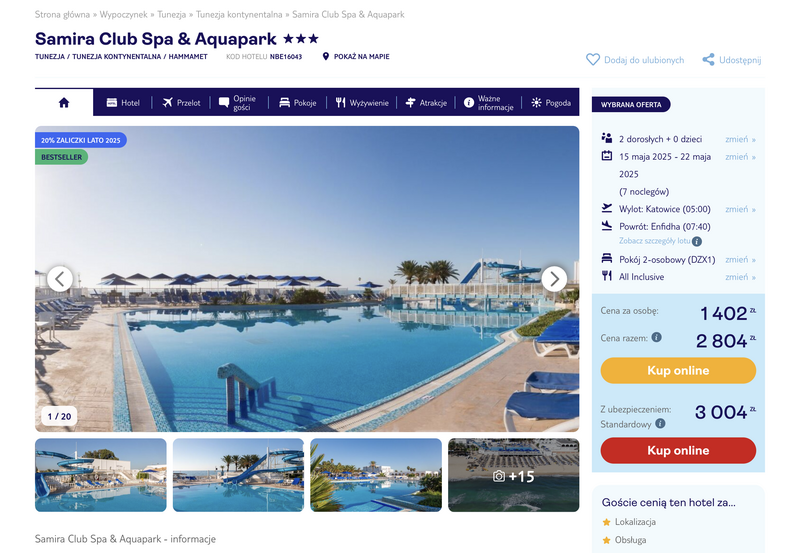Go to previous photo with left arrow
The height and width of the screenshot is (553, 800).
tap(60, 279)
